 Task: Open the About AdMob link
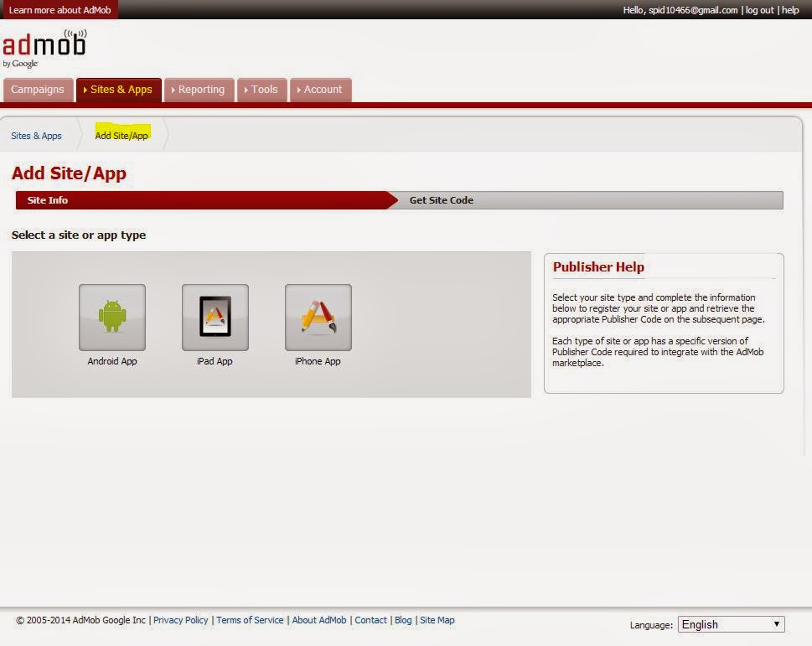coord(319,620)
